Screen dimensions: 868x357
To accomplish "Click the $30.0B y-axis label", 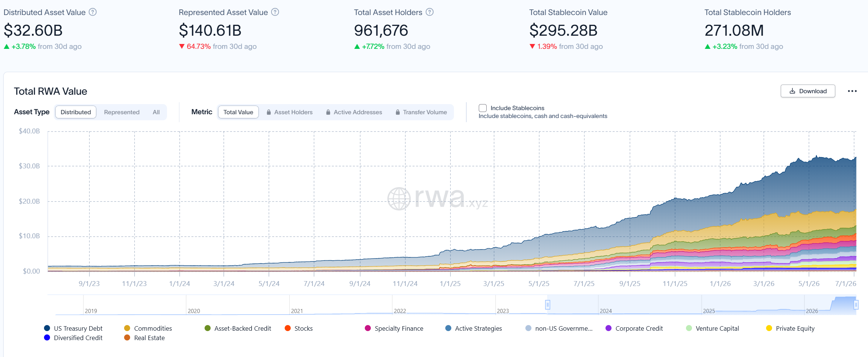I will 29,166.
